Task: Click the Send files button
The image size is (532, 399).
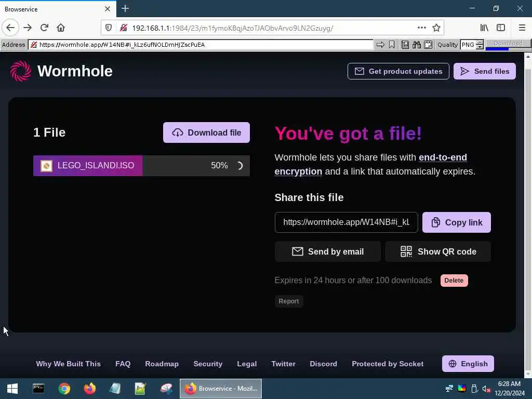Action: click(x=485, y=71)
